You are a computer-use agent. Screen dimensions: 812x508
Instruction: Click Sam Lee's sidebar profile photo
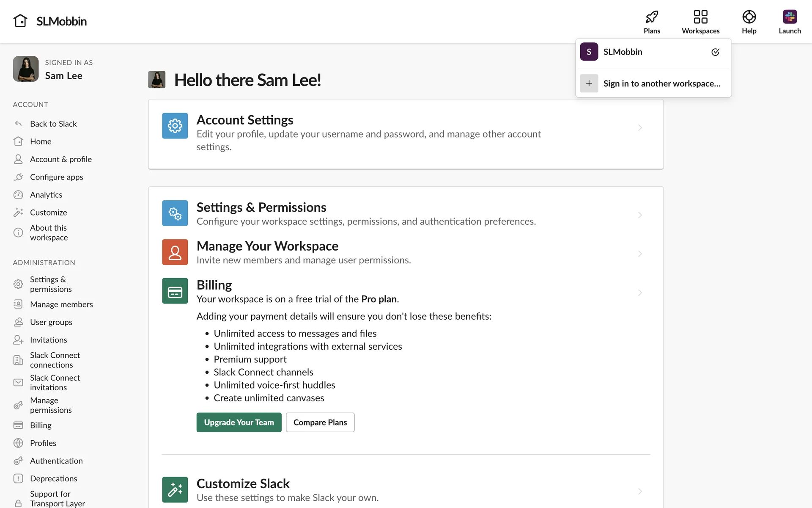[x=26, y=69]
